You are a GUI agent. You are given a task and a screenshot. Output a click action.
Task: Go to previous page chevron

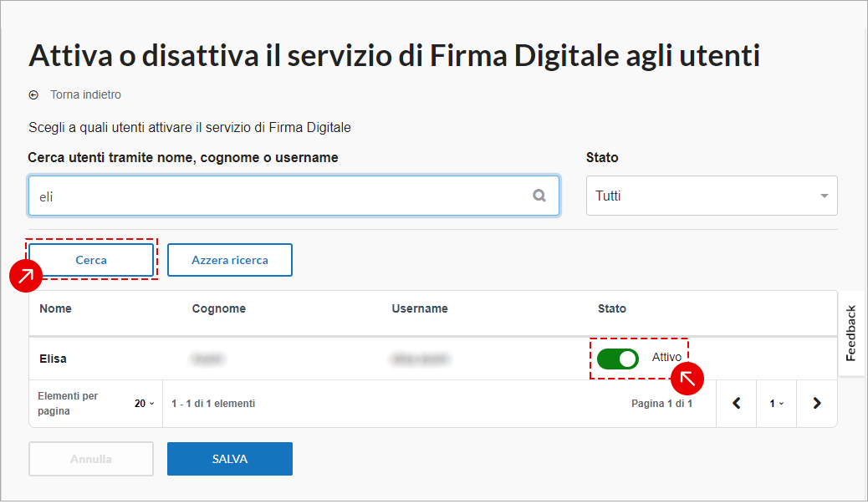click(x=736, y=404)
